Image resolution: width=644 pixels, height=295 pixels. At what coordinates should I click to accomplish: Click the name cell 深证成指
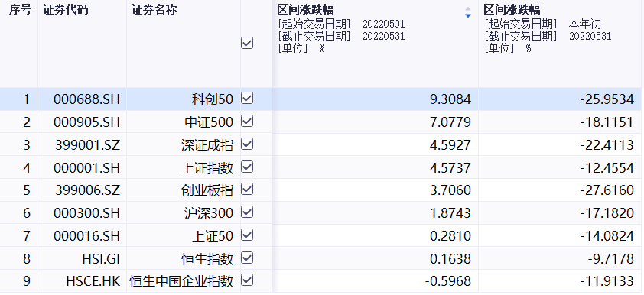[207, 145]
